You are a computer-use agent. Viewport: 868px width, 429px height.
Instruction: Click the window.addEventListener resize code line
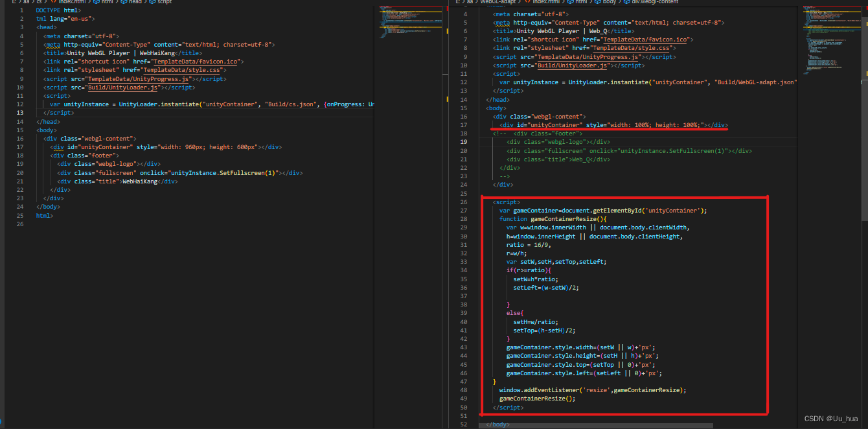click(x=592, y=390)
